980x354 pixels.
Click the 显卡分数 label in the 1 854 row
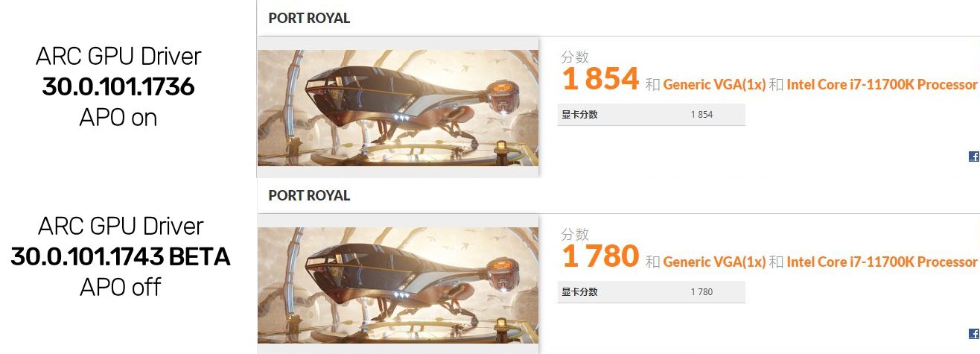(579, 114)
